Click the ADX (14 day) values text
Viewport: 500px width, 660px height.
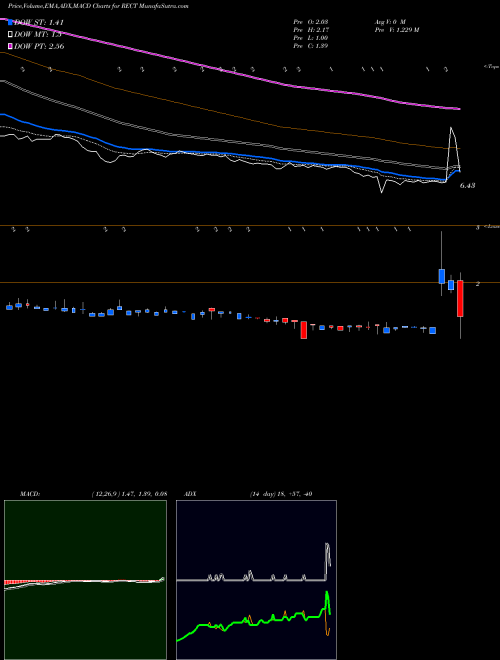point(280,494)
